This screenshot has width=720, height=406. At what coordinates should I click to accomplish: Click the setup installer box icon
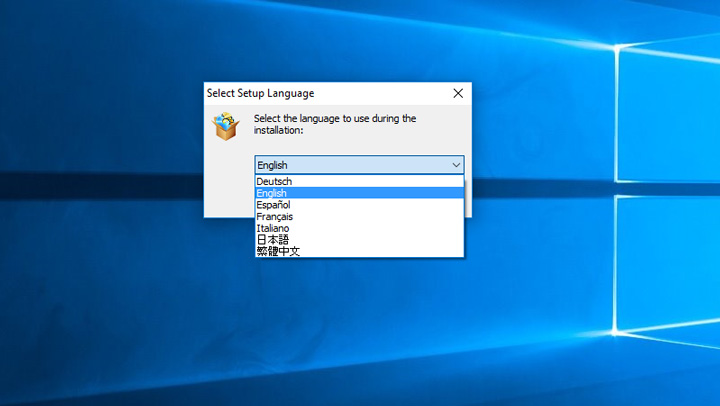(x=225, y=126)
